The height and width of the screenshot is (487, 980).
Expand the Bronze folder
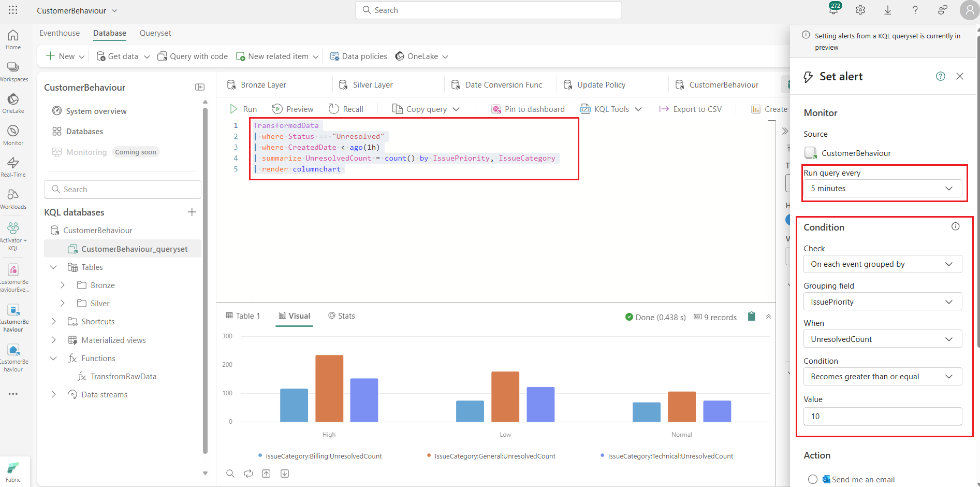tap(63, 285)
